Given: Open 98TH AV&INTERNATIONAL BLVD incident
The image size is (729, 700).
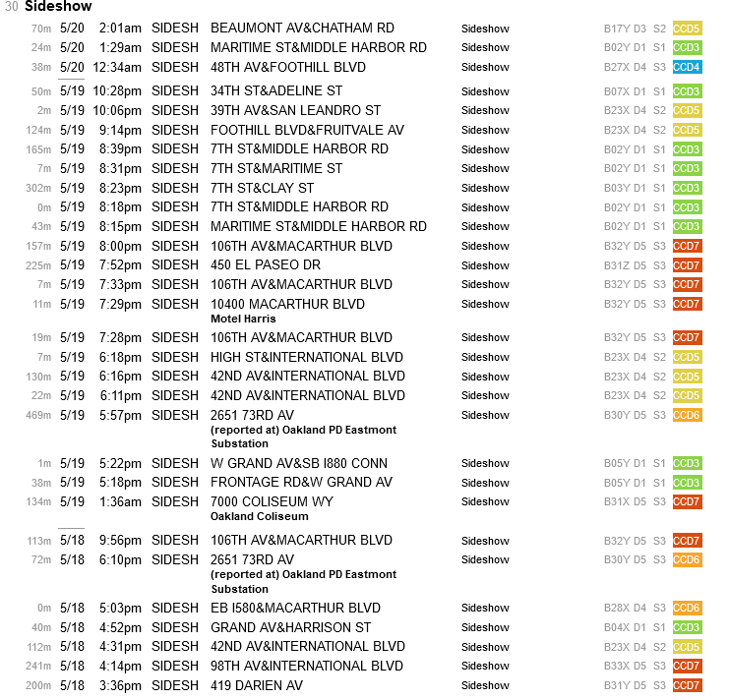Looking at the screenshot, I should 307,667.
